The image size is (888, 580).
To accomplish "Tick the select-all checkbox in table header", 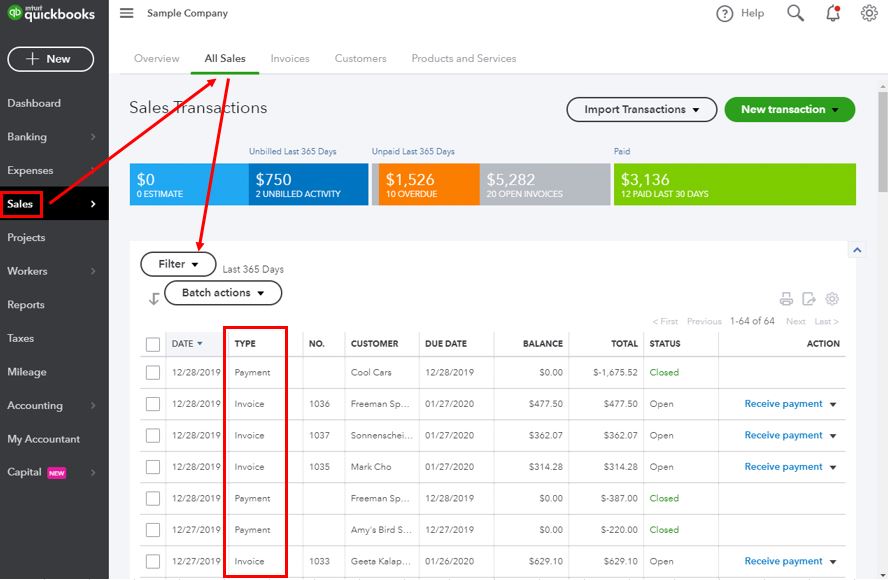I will pyautogui.click(x=153, y=344).
